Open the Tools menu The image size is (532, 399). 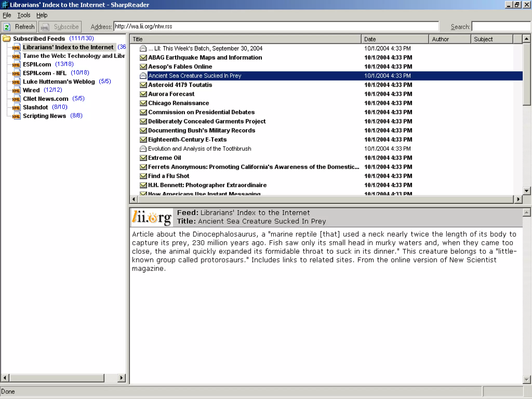point(24,15)
